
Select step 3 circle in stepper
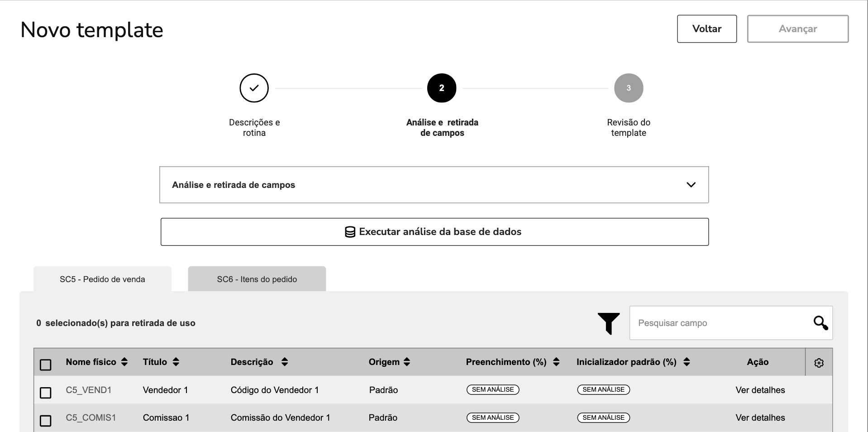[x=629, y=88]
